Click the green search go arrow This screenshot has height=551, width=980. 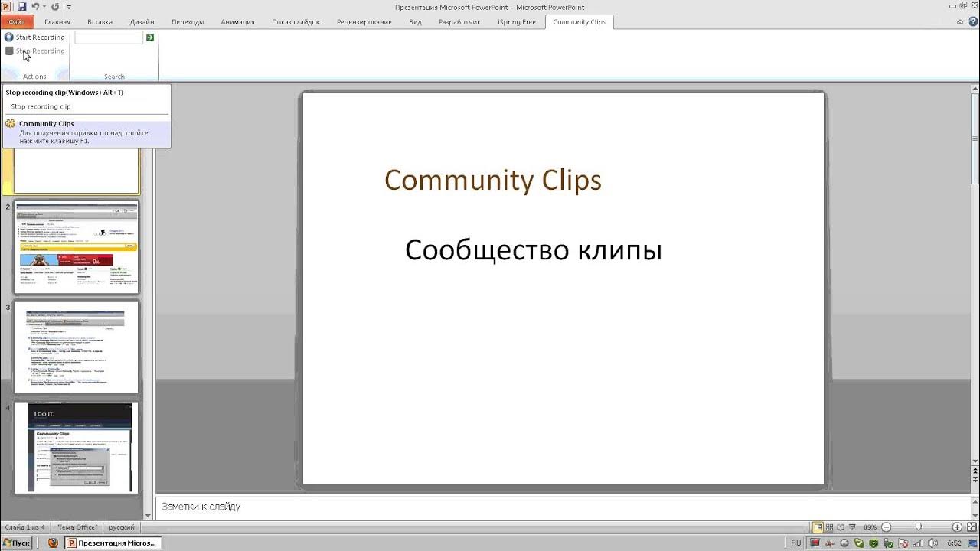click(150, 37)
